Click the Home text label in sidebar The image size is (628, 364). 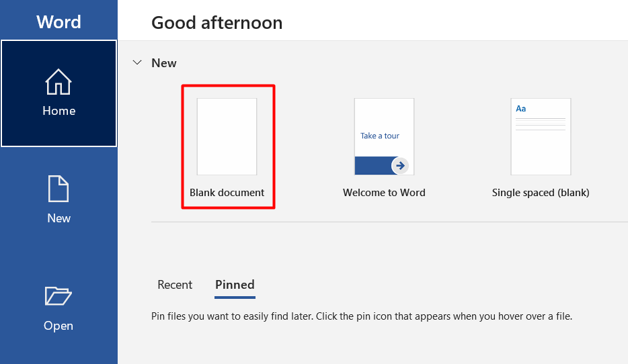(58, 111)
